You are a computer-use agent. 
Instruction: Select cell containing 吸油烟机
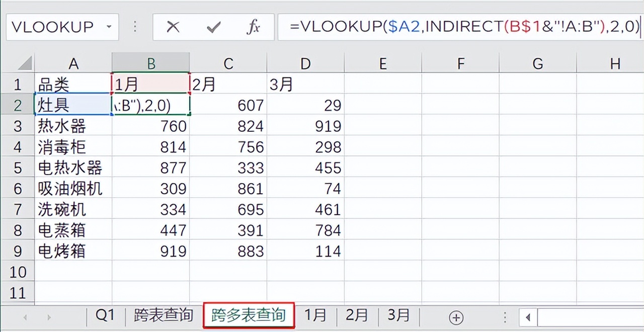click(73, 188)
